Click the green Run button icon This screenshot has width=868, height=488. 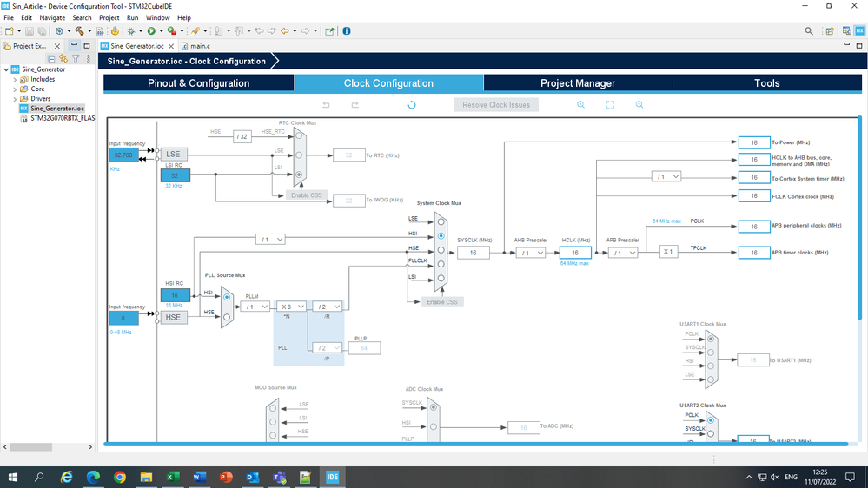coord(151,31)
